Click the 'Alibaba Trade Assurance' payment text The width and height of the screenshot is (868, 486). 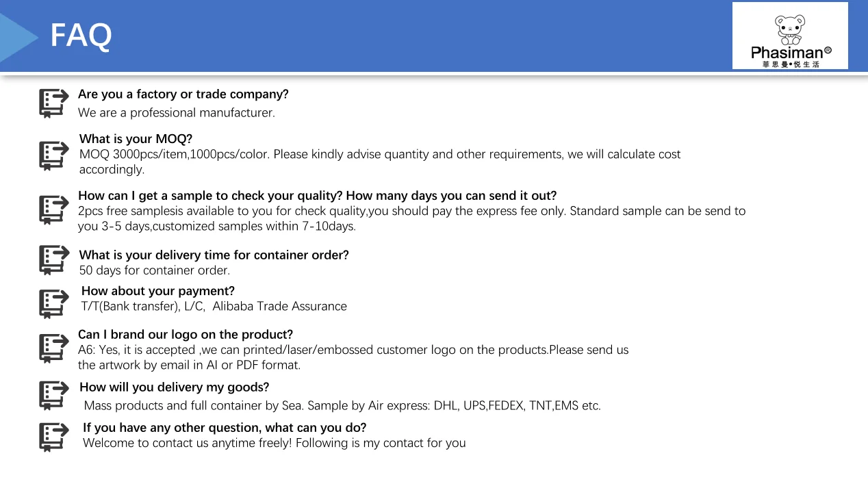coord(279,307)
